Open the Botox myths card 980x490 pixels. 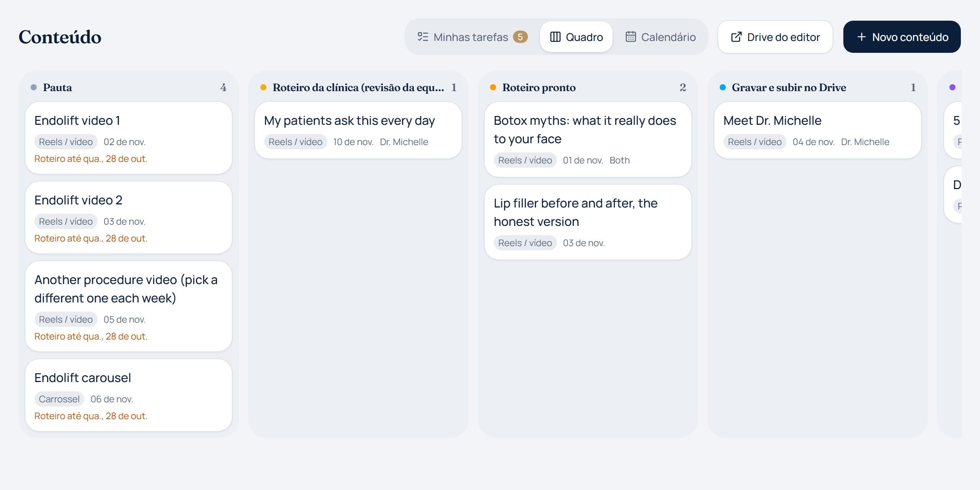click(588, 139)
